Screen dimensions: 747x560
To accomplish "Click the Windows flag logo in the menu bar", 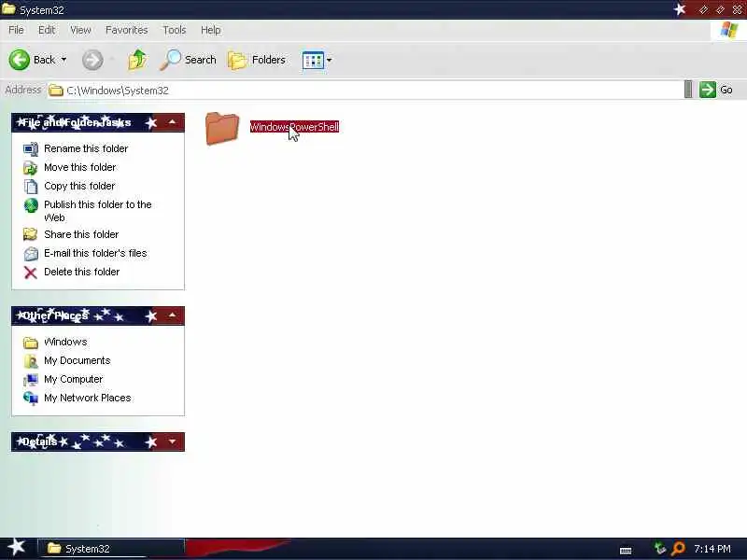I will 729,30.
